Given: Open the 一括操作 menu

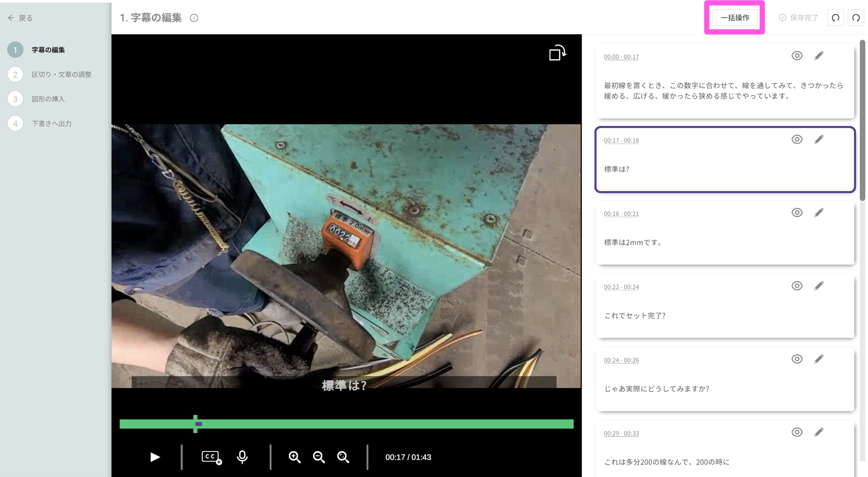Looking at the screenshot, I should (735, 18).
